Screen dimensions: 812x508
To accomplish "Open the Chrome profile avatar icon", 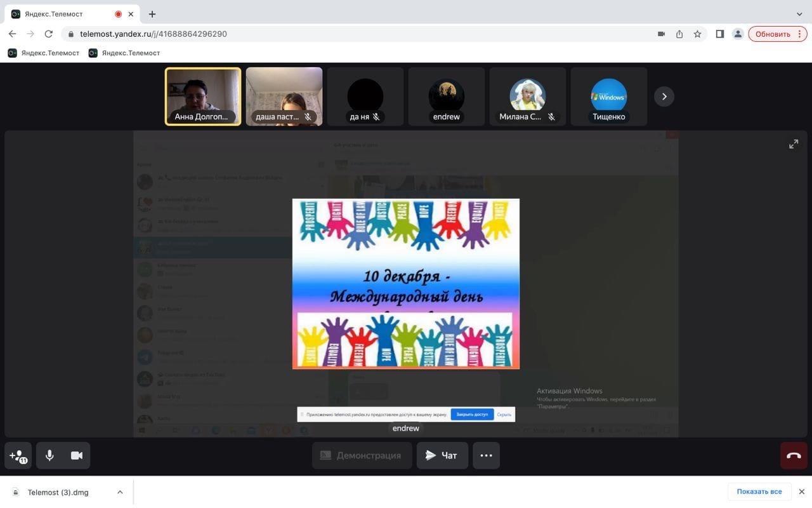I will coord(738,34).
